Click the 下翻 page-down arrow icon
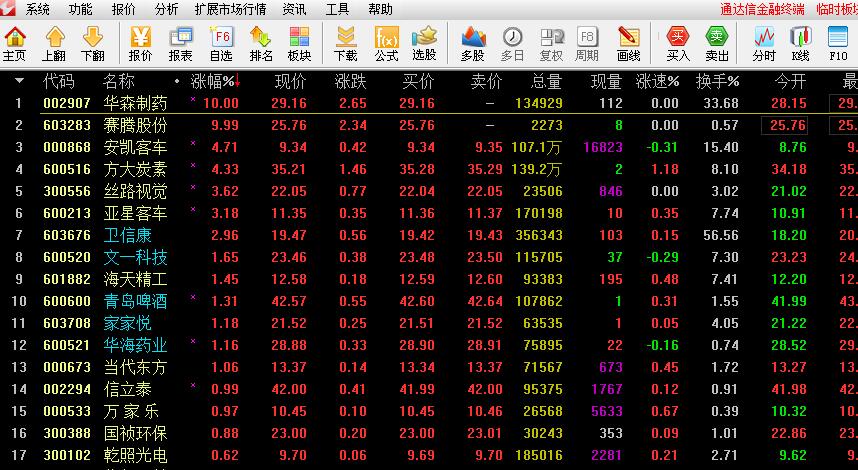The width and height of the screenshot is (858, 470). [92, 44]
